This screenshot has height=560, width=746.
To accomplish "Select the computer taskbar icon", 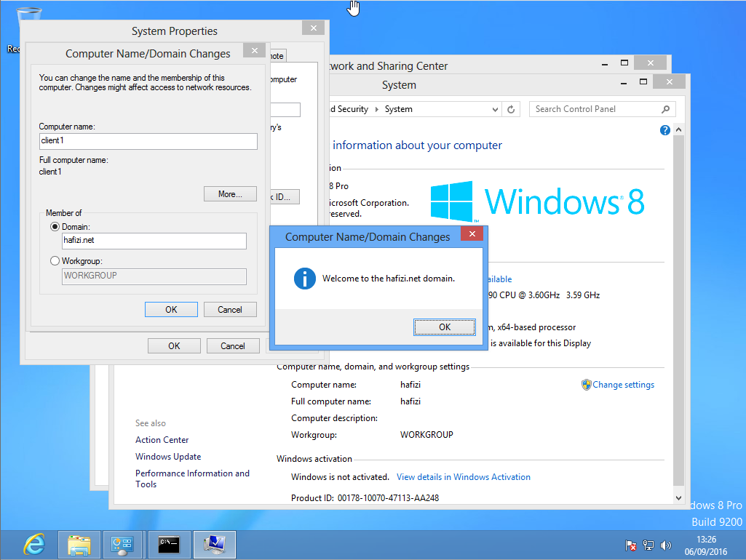I will tap(214, 544).
